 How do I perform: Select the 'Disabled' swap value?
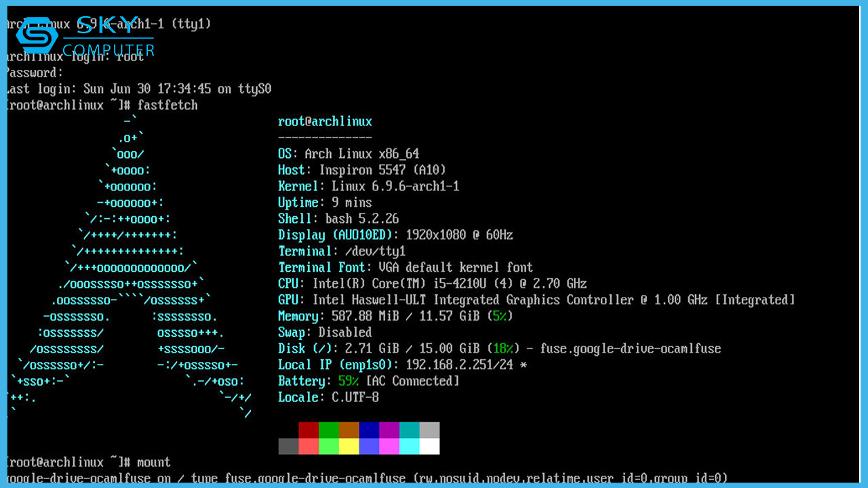[x=345, y=333]
